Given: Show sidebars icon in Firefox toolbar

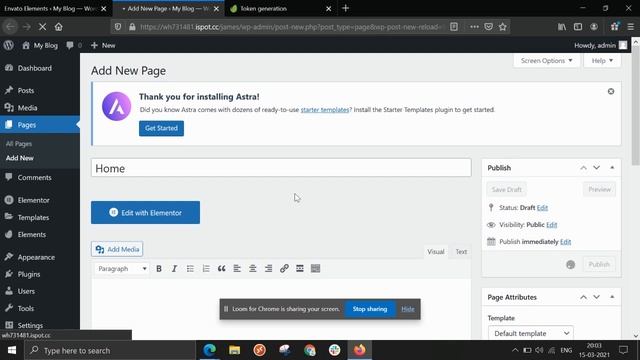Looking at the screenshot, I should tap(578, 27).
